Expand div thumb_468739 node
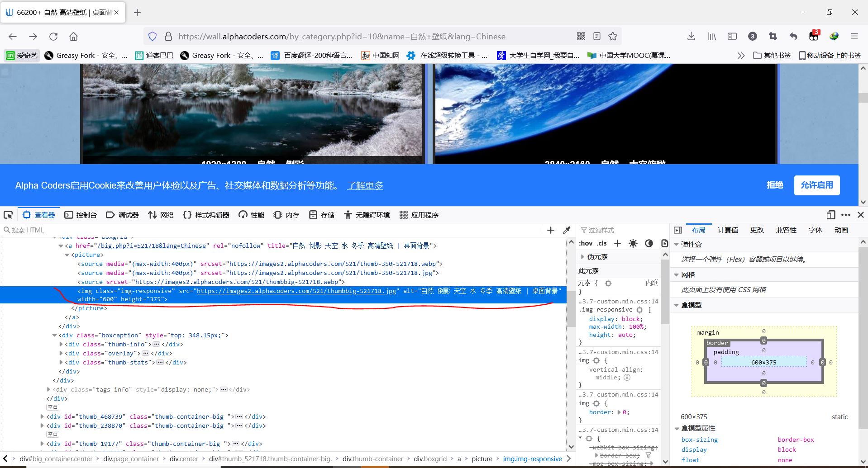Image resolution: width=868 pixels, height=468 pixels. 43,417
